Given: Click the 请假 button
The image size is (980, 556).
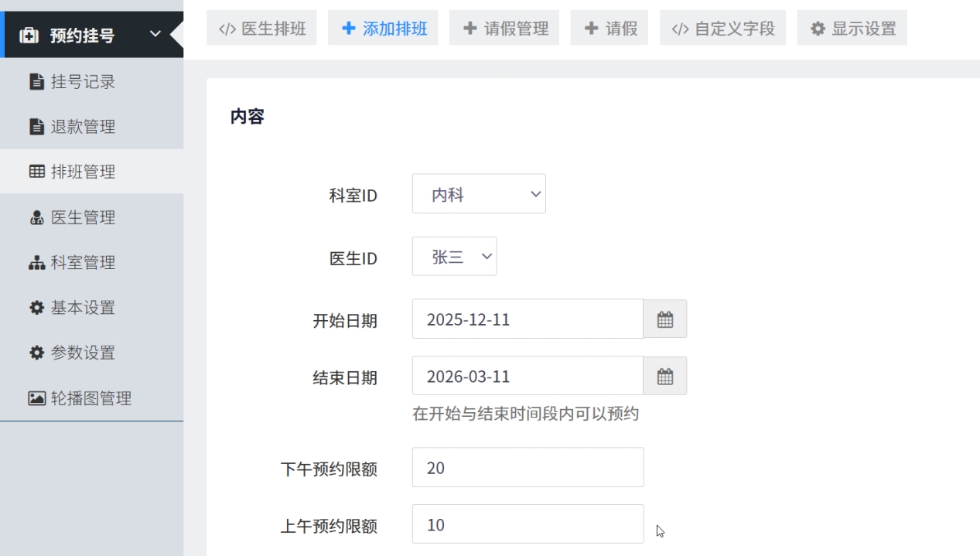Looking at the screenshot, I should (x=610, y=29).
